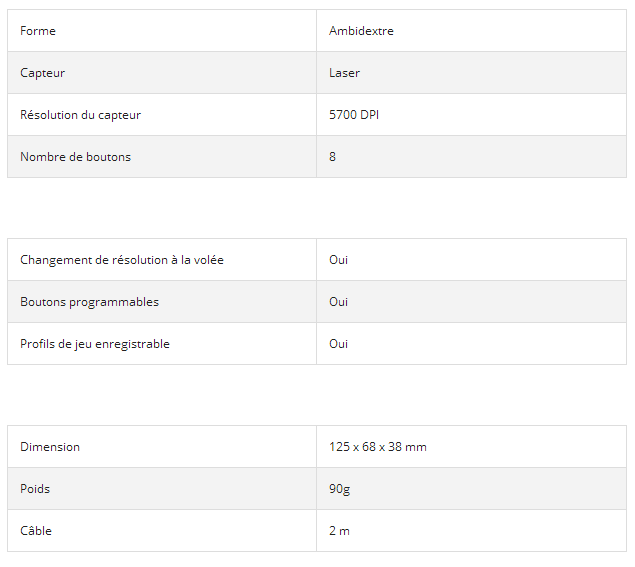Click the Capteur row label
This screenshot has height=567, width=635.
coord(43,73)
